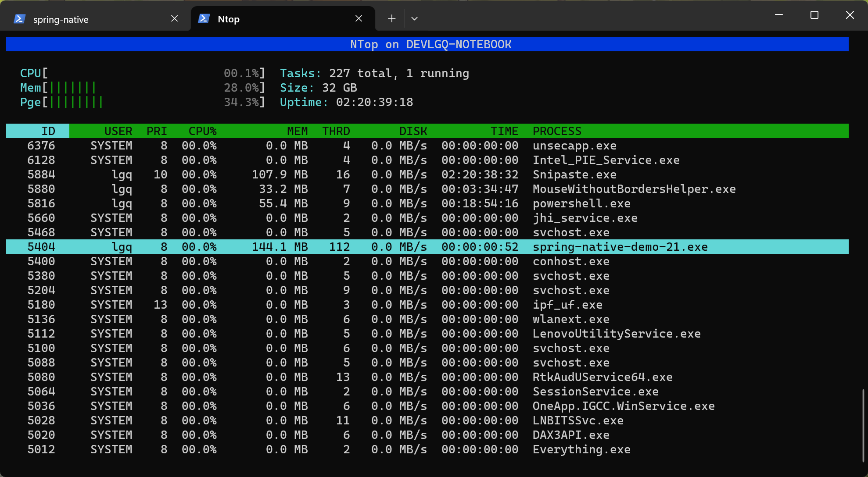Viewport: 868px width, 477px height.
Task: Click the USER column header to sort
Action: tap(116, 130)
